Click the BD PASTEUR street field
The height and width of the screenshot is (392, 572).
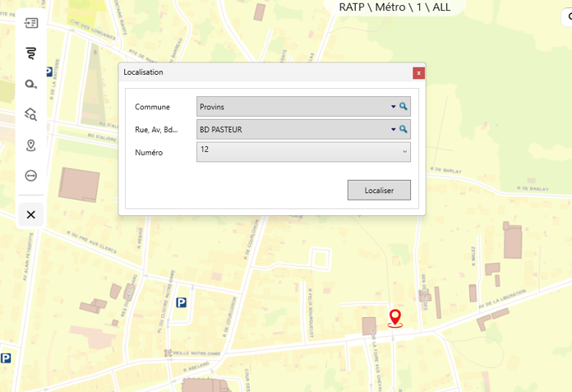pos(292,129)
